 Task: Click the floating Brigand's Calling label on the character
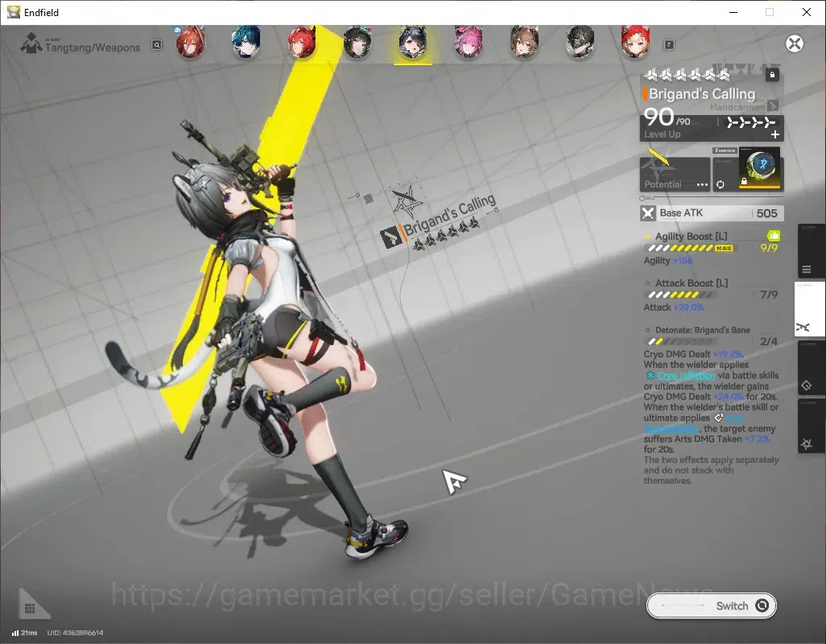click(x=449, y=215)
